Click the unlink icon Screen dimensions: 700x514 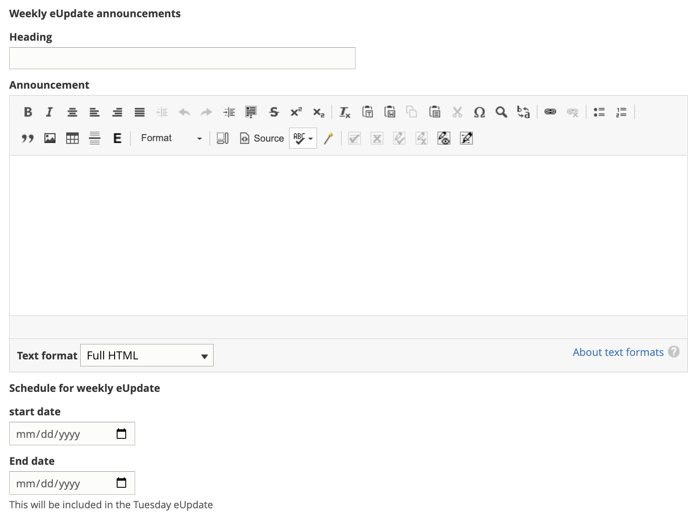pos(572,112)
